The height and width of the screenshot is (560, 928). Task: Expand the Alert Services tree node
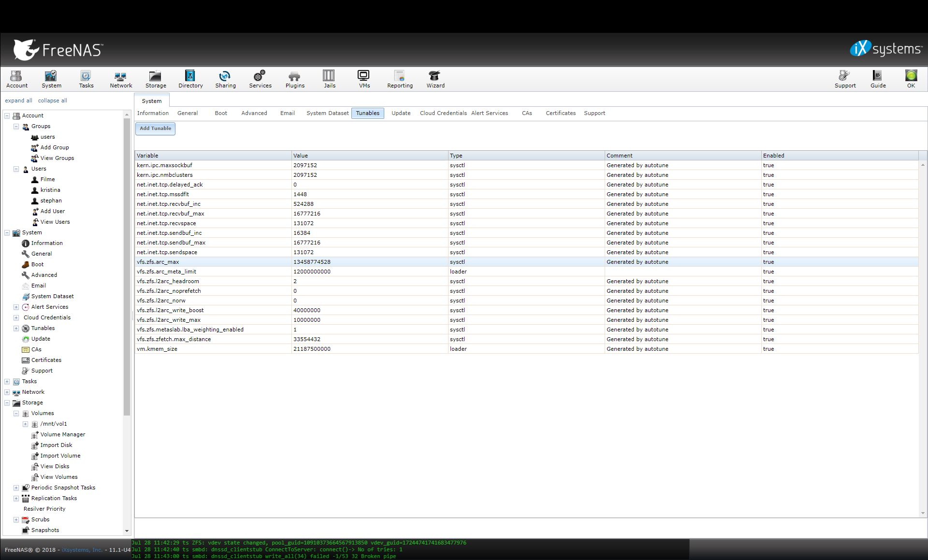[x=16, y=307]
